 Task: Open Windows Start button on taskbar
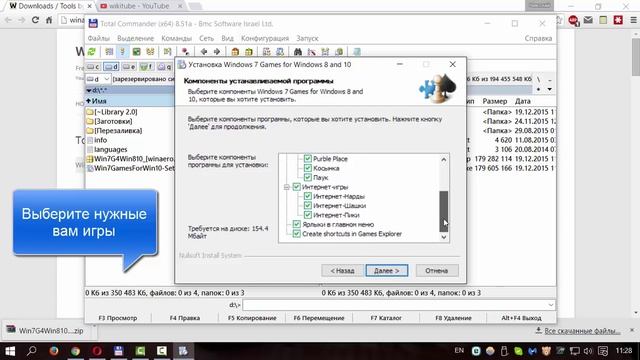(x=10, y=351)
